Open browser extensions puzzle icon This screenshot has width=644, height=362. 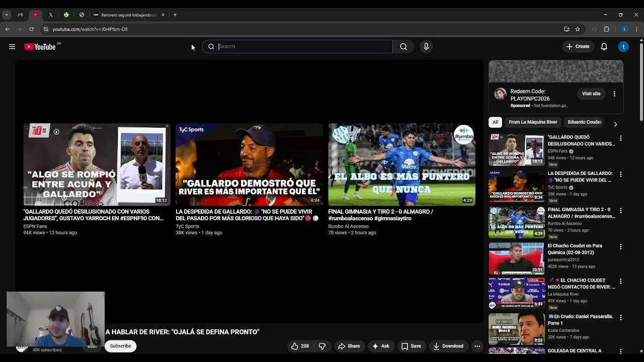[606, 29]
